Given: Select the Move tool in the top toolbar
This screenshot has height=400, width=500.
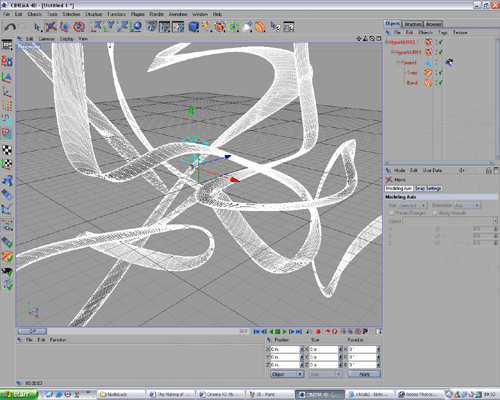Looking at the screenshot, I should (x=51, y=27).
